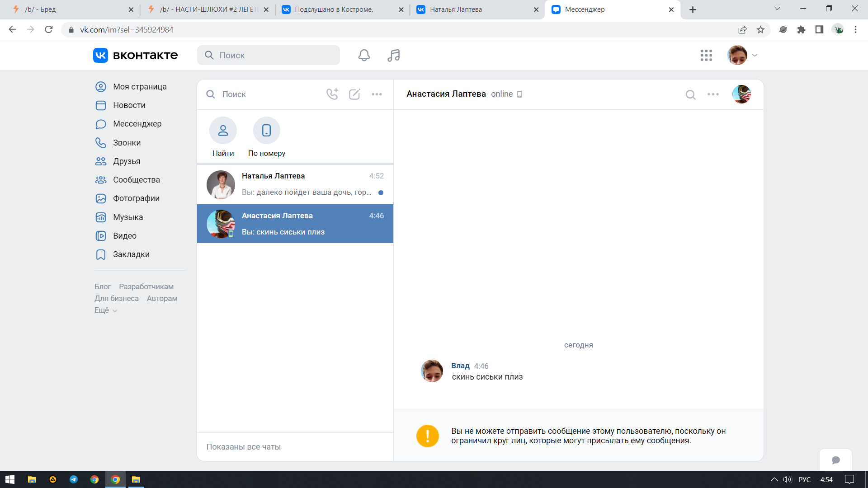This screenshot has height=488, width=868.
Task: Open chat list options three-dots menu
Action: click(377, 94)
